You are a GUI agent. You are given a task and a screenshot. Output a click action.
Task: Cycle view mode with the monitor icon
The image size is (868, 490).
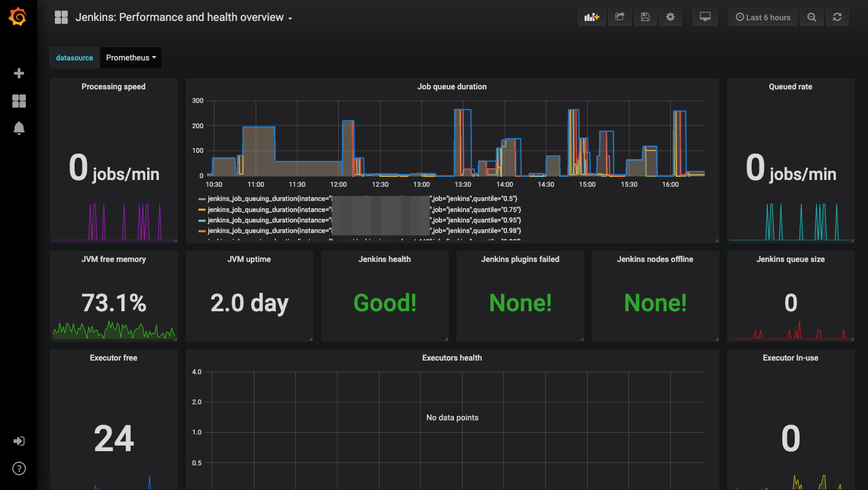[705, 17]
